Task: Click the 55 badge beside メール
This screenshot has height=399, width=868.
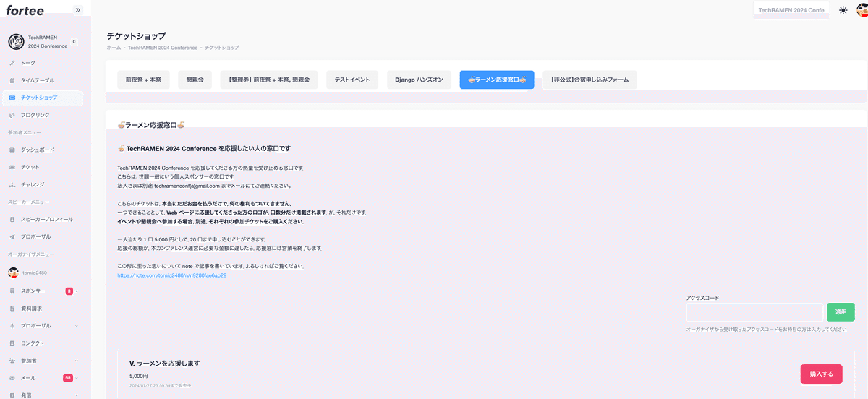Action: (68, 377)
